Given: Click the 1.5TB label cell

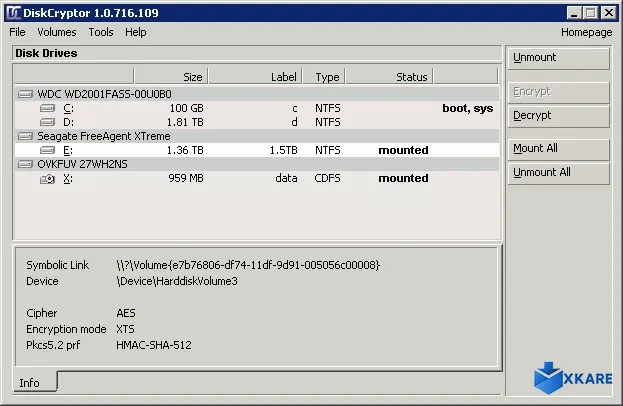Looking at the screenshot, I should 283,150.
